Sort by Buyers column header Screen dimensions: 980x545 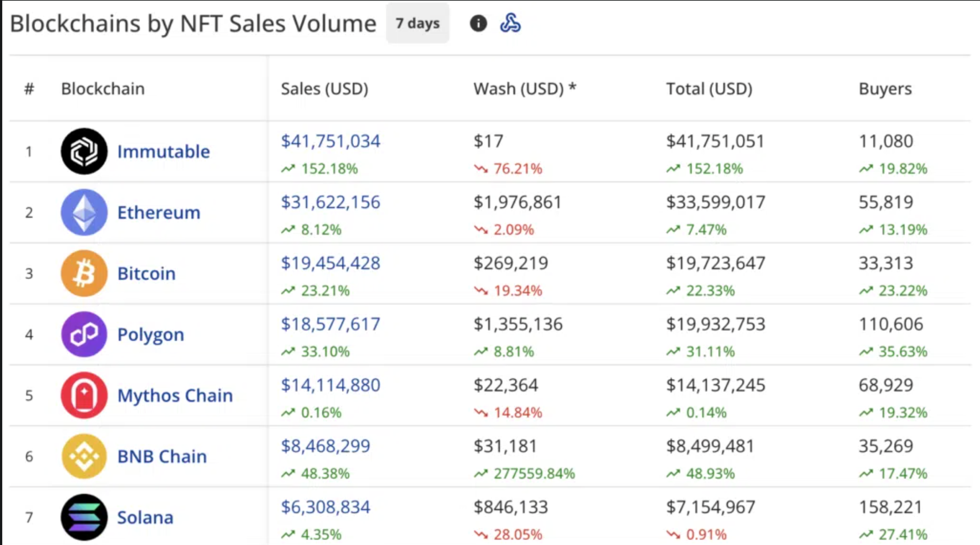coord(885,89)
